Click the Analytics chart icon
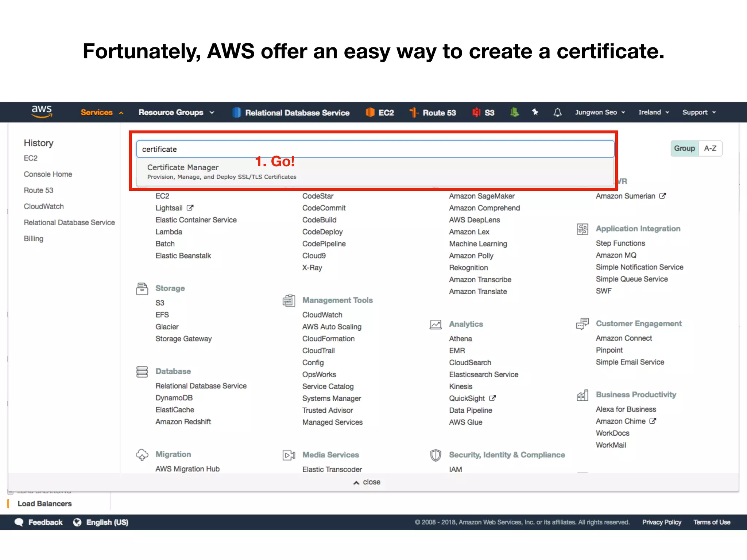747x560 pixels. tap(436, 324)
